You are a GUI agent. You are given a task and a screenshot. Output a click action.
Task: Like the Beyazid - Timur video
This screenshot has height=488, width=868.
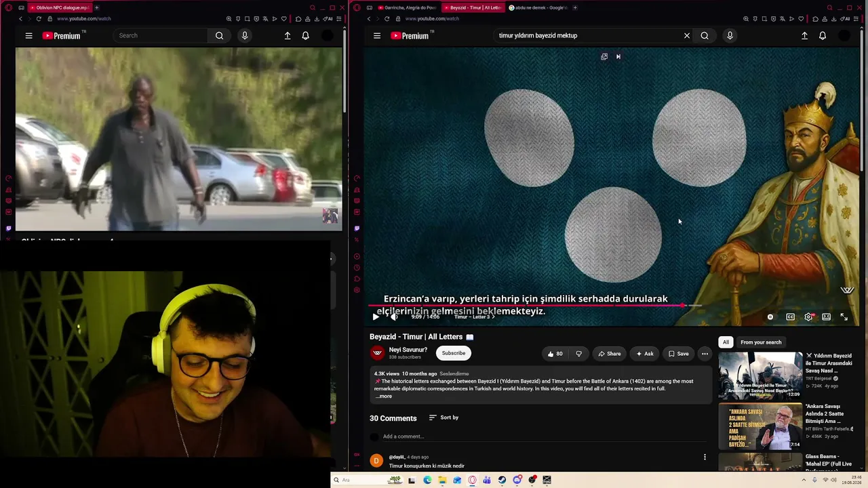pyautogui.click(x=555, y=354)
